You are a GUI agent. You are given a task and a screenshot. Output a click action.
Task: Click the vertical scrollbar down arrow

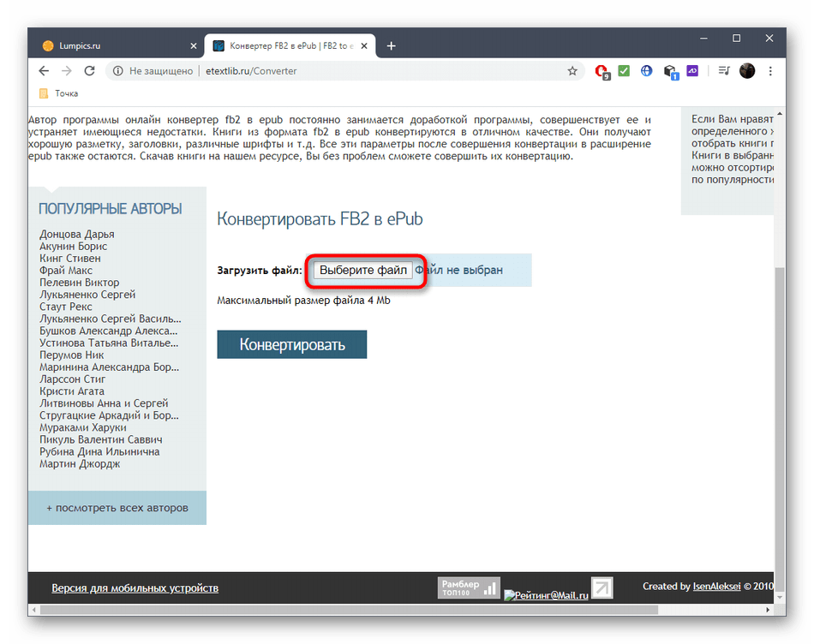click(780, 597)
